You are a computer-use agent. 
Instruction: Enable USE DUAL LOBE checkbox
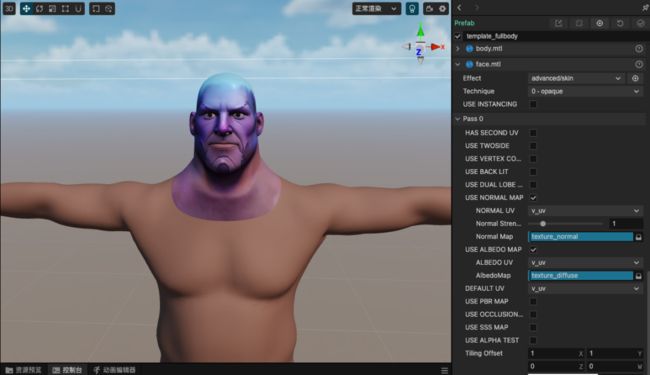[x=533, y=184]
